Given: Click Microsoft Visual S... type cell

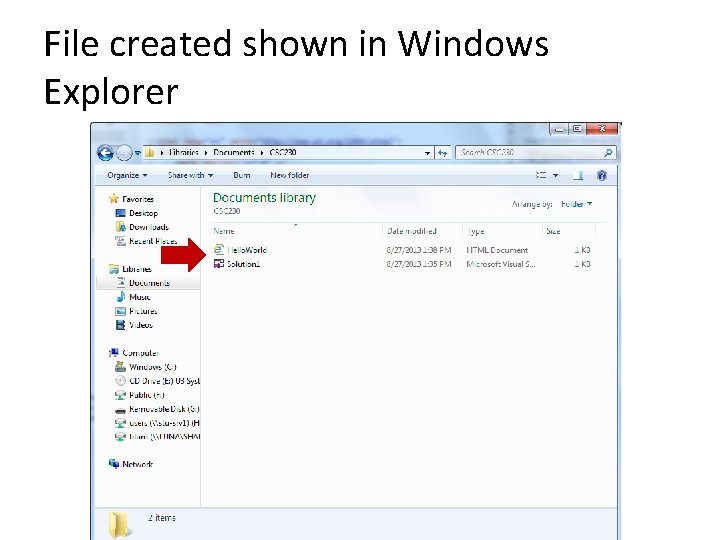Looking at the screenshot, I should click(501, 264).
